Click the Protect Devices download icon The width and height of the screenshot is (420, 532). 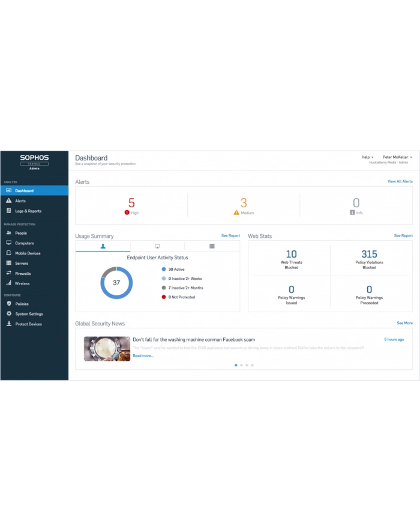tap(9, 324)
